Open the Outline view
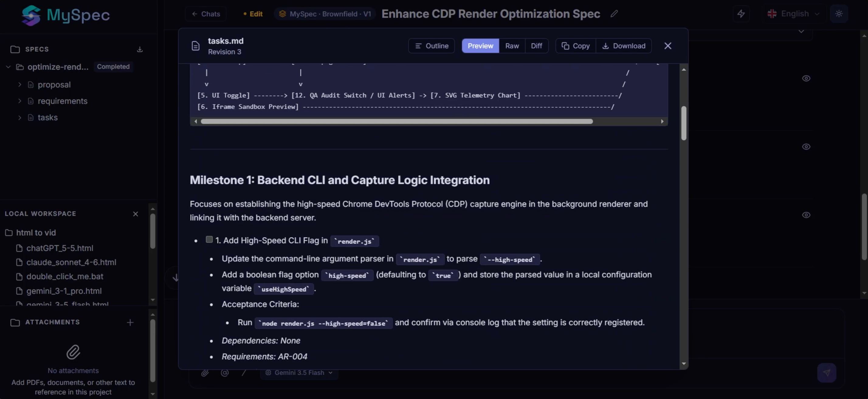Viewport: 868px width, 399px height. (431, 46)
